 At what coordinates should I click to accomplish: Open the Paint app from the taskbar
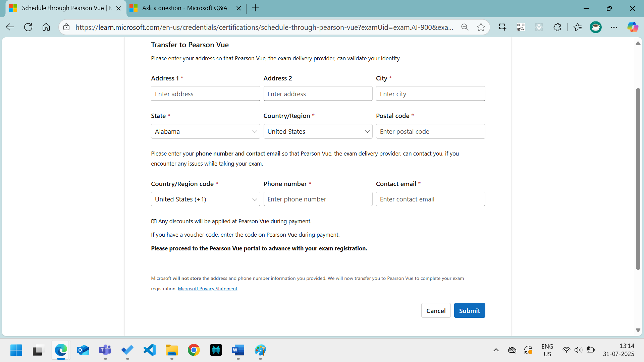[260, 350]
